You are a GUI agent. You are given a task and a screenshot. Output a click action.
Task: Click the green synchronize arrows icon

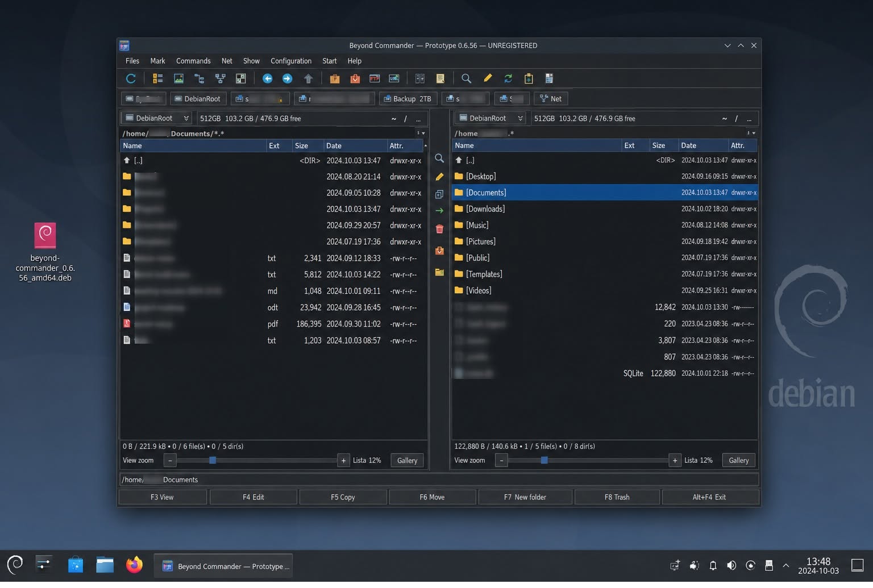point(508,78)
